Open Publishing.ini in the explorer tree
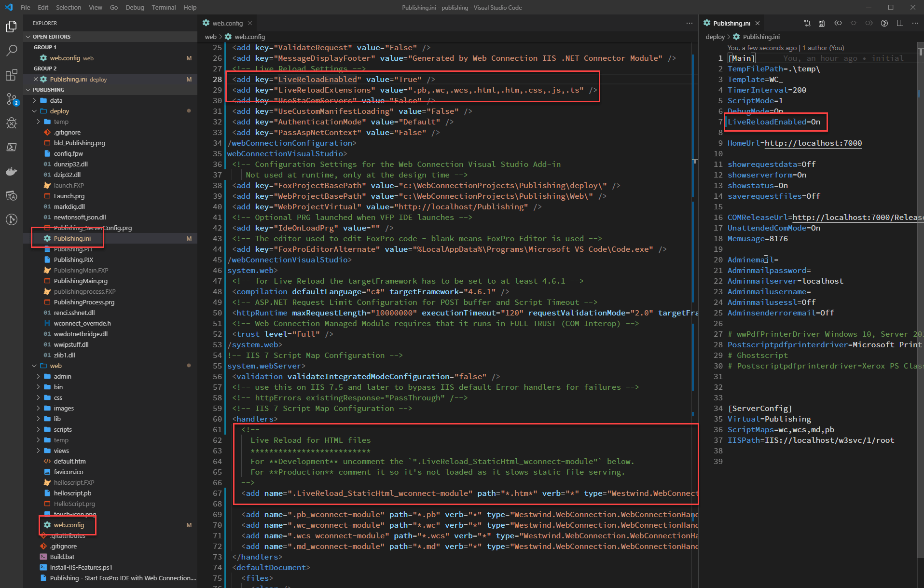Image resolution: width=924 pixels, height=588 pixels. 72,238
